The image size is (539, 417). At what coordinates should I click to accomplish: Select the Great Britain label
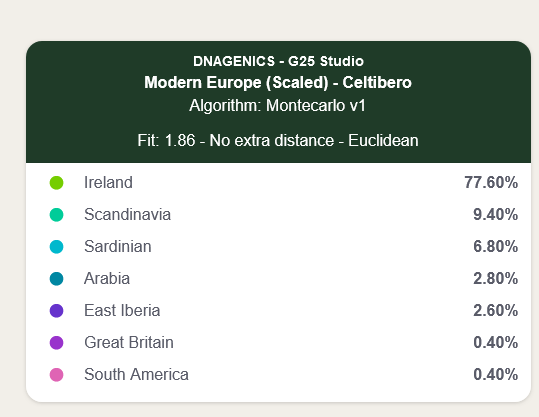(x=129, y=342)
